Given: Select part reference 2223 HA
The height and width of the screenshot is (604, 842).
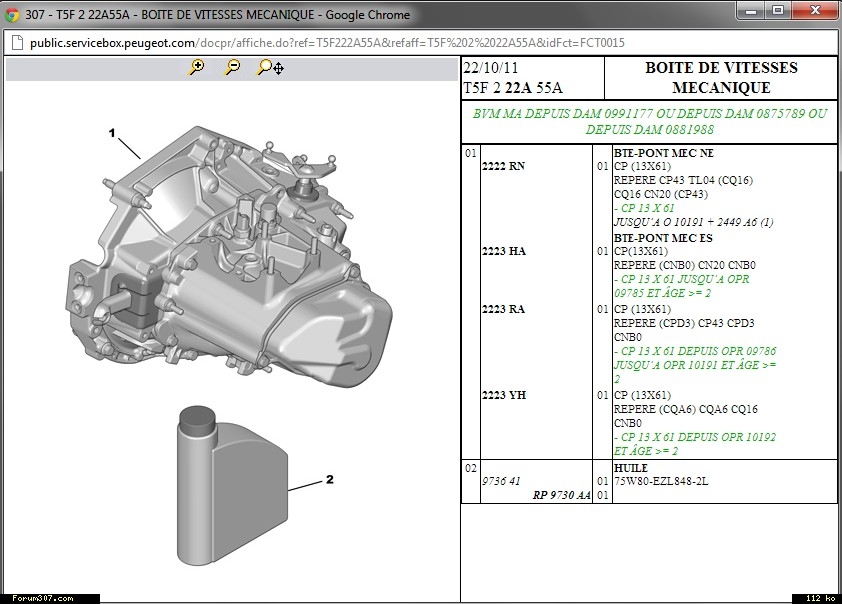Looking at the screenshot, I should 503,252.
